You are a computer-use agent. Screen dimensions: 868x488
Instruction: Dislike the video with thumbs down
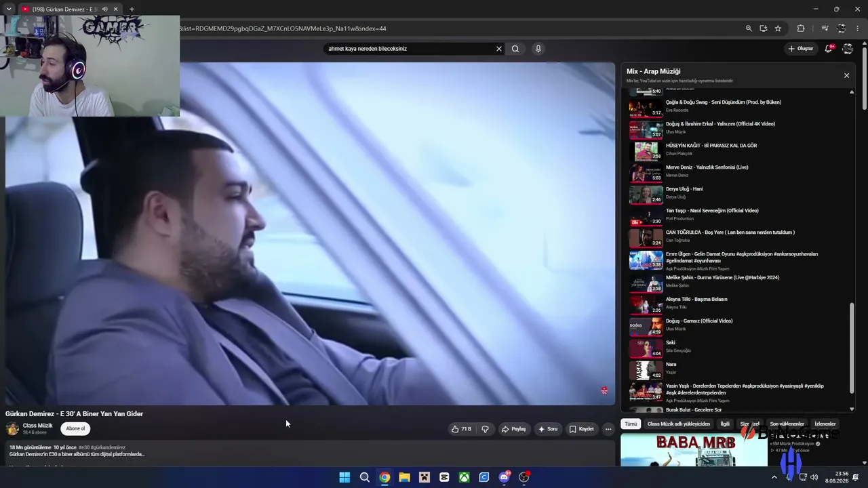coord(486,429)
